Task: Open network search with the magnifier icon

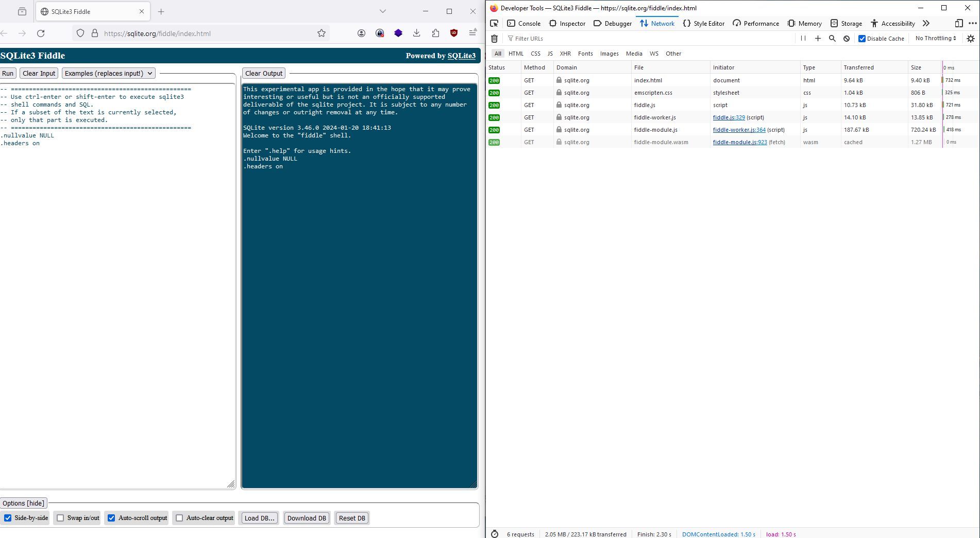Action: click(832, 39)
